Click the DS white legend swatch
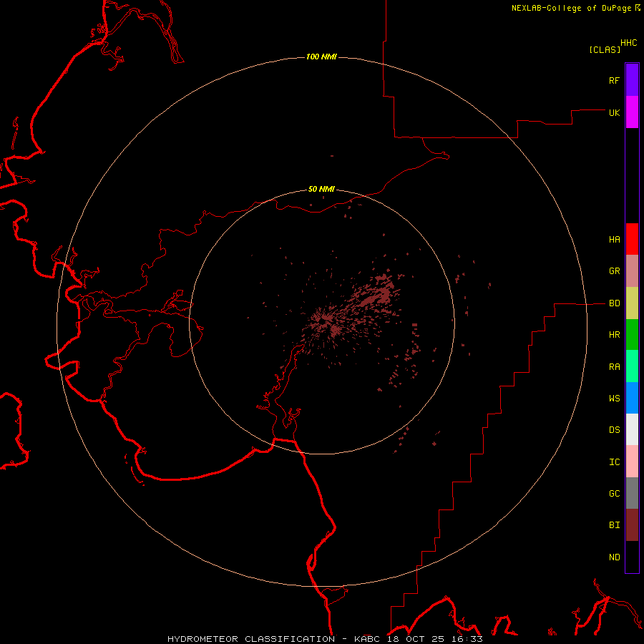 [x=632, y=429]
